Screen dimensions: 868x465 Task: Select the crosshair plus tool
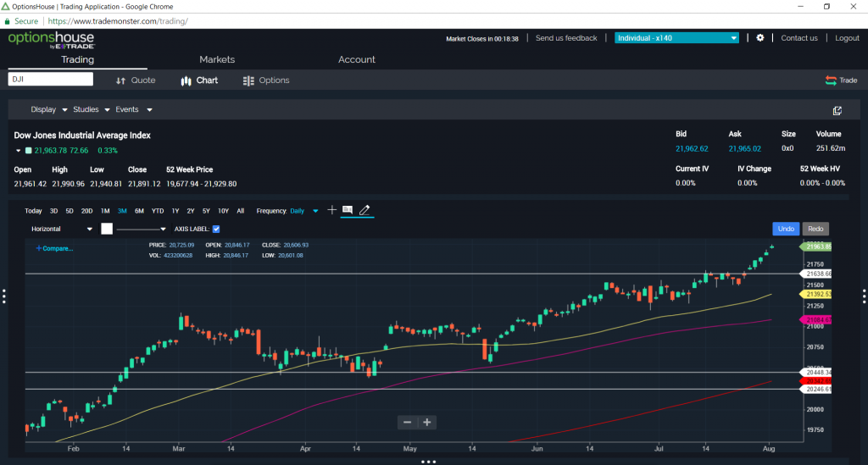click(331, 210)
